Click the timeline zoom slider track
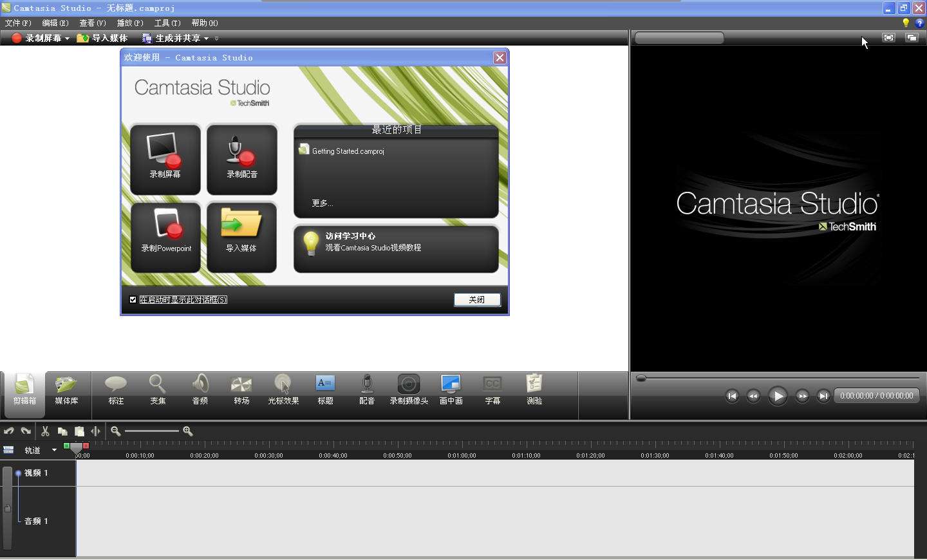Screen dimensions: 927x560 (152, 431)
